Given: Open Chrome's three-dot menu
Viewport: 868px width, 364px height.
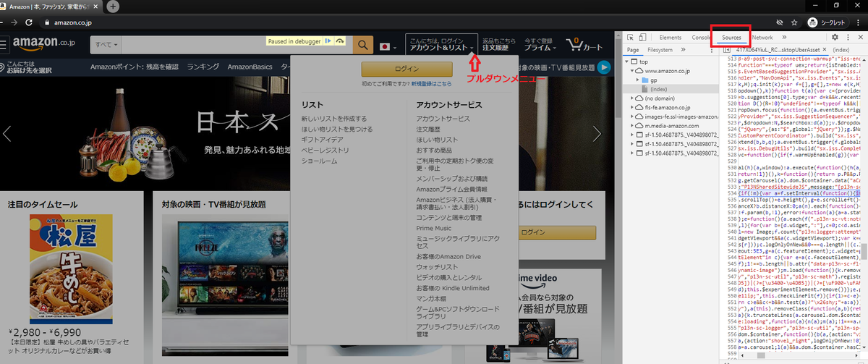Looking at the screenshot, I should (859, 22).
